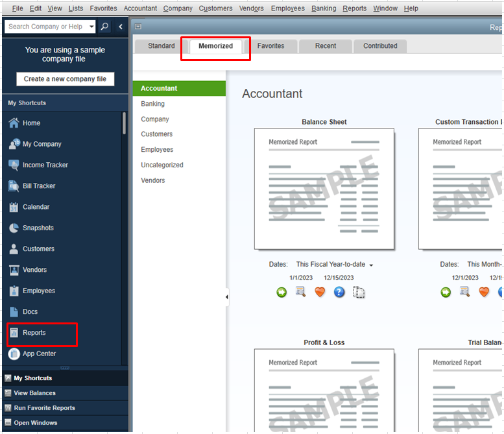Select Open Windows panel

pyautogui.click(x=66, y=422)
